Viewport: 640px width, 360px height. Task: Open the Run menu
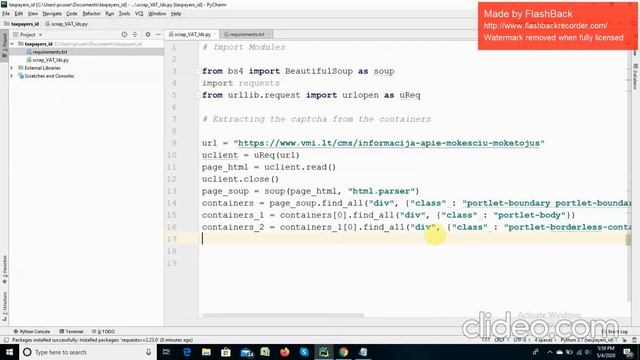(110, 13)
